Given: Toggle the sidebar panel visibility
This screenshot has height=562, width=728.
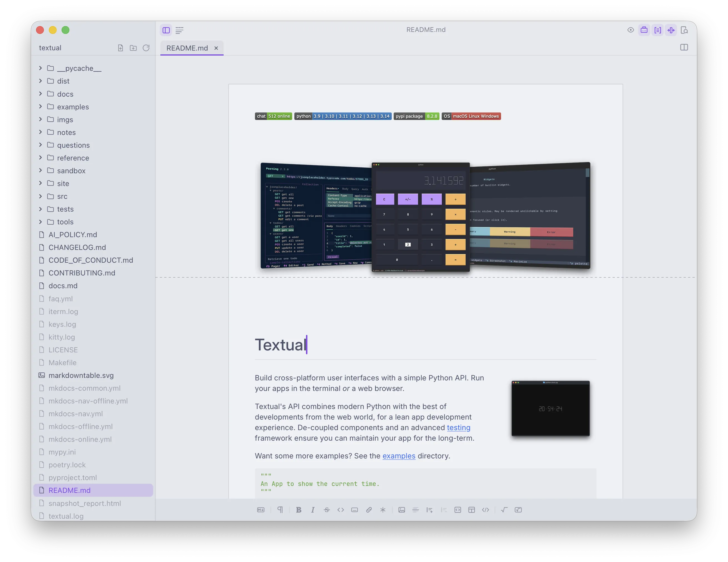Looking at the screenshot, I should tap(166, 30).
